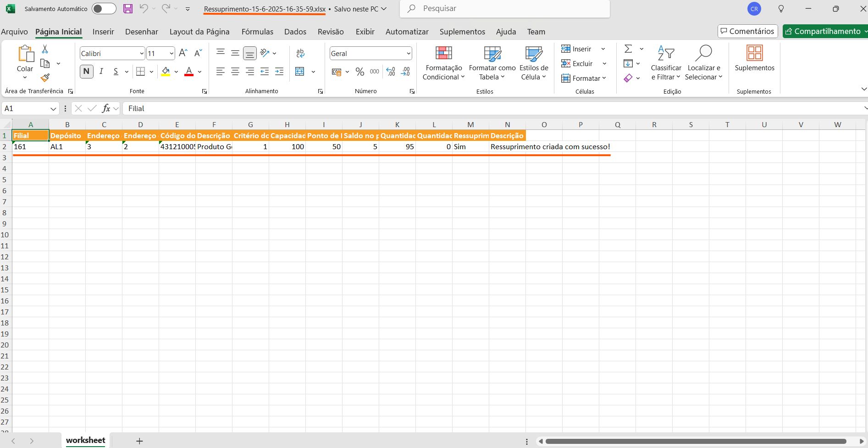Open Formatação Condicional
The height and width of the screenshot is (448, 868).
pos(443,63)
